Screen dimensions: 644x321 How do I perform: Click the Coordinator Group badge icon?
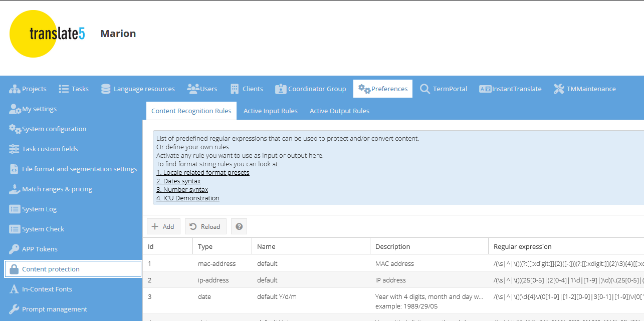click(280, 89)
